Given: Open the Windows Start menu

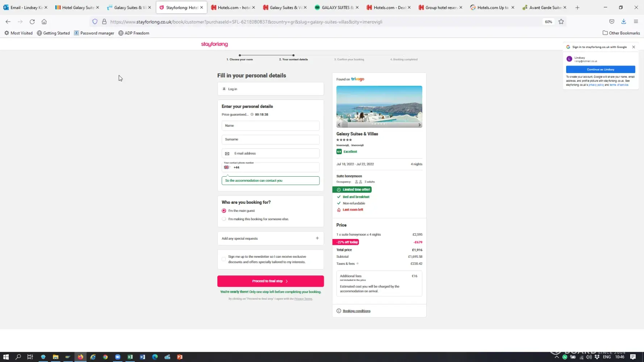Looking at the screenshot, I should (6, 357).
